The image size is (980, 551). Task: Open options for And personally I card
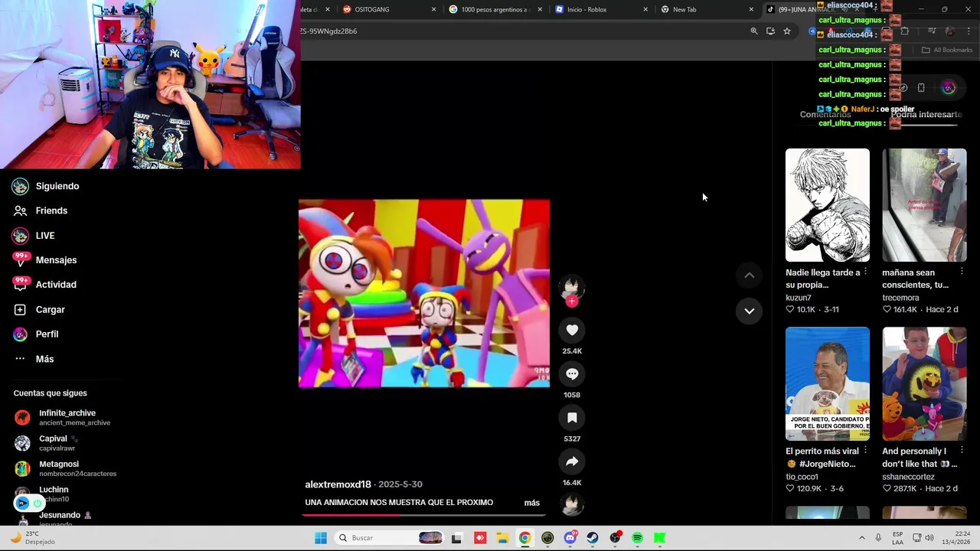pos(962,451)
